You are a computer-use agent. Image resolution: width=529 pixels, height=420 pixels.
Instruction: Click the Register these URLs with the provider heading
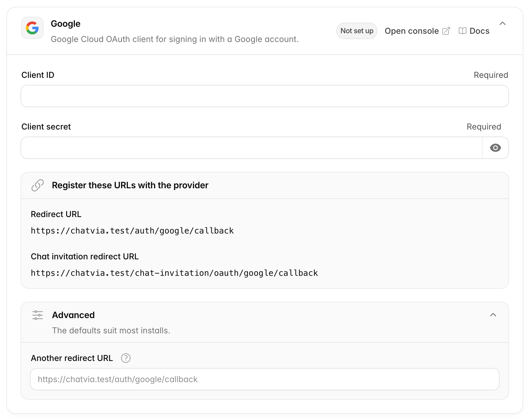pyautogui.click(x=130, y=185)
